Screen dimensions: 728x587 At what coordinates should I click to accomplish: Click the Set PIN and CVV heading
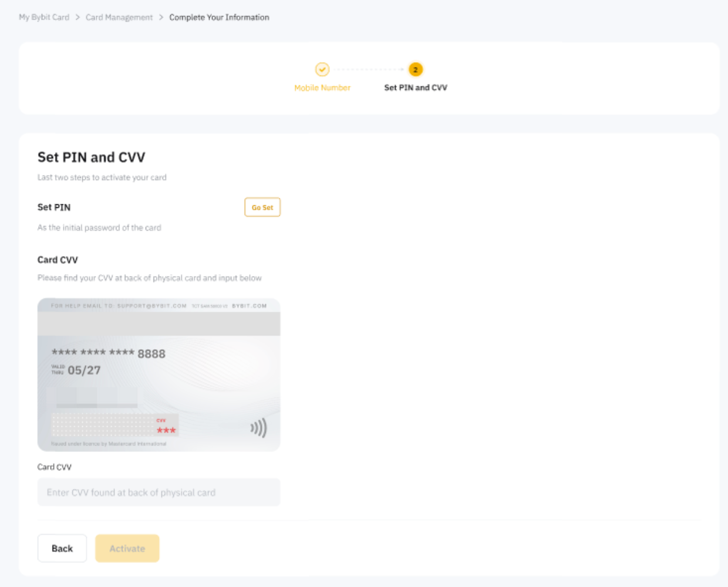tap(92, 157)
